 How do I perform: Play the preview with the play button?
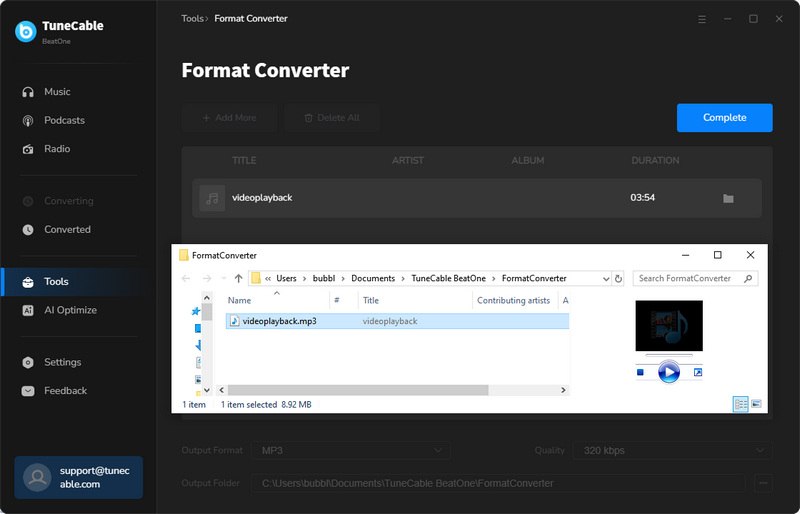[x=669, y=372]
